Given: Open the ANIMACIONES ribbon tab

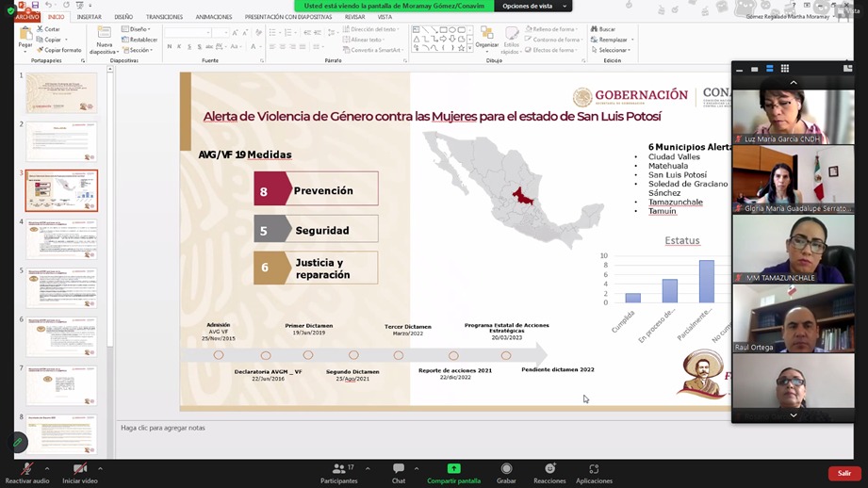Looking at the screenshot, I should point(214,17).
